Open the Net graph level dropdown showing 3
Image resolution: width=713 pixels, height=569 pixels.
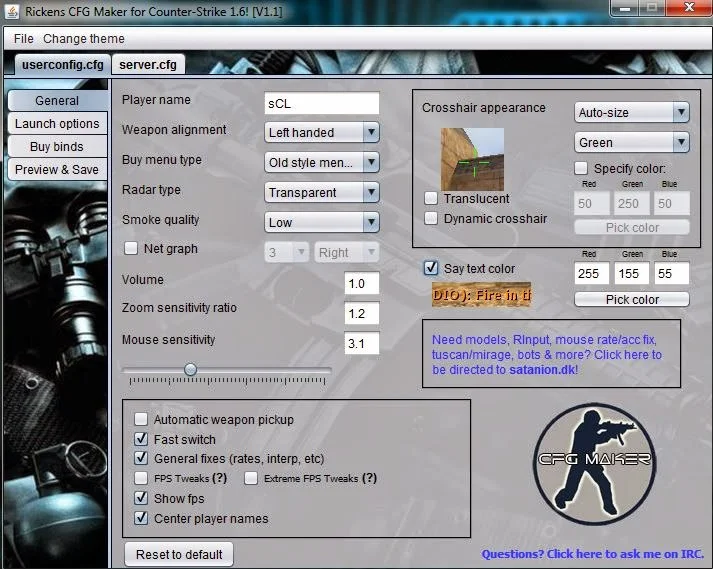tap(286, 252)
